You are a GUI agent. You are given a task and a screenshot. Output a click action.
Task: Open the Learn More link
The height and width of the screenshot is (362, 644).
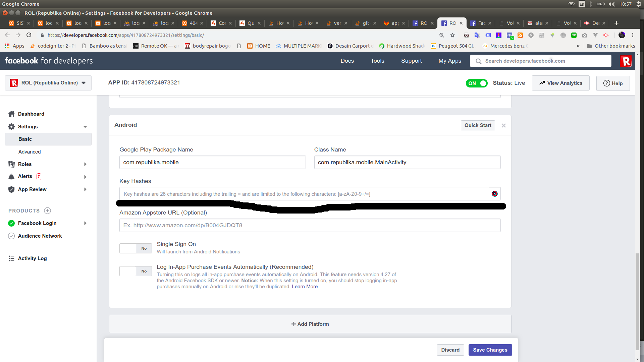(x=305, y=287)
